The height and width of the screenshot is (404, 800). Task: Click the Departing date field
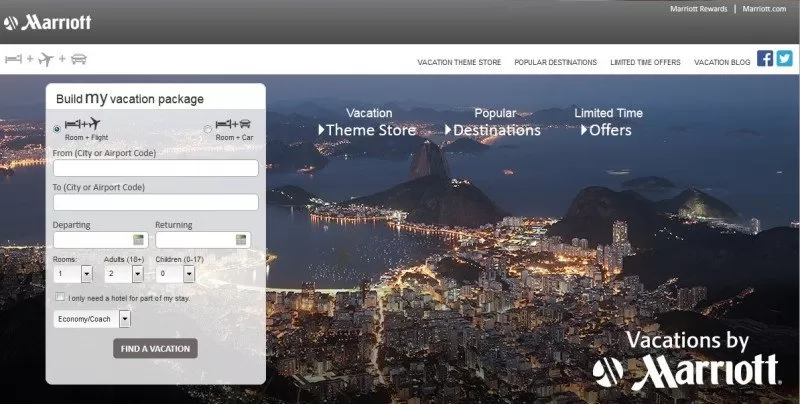click(x=101, y=240)
